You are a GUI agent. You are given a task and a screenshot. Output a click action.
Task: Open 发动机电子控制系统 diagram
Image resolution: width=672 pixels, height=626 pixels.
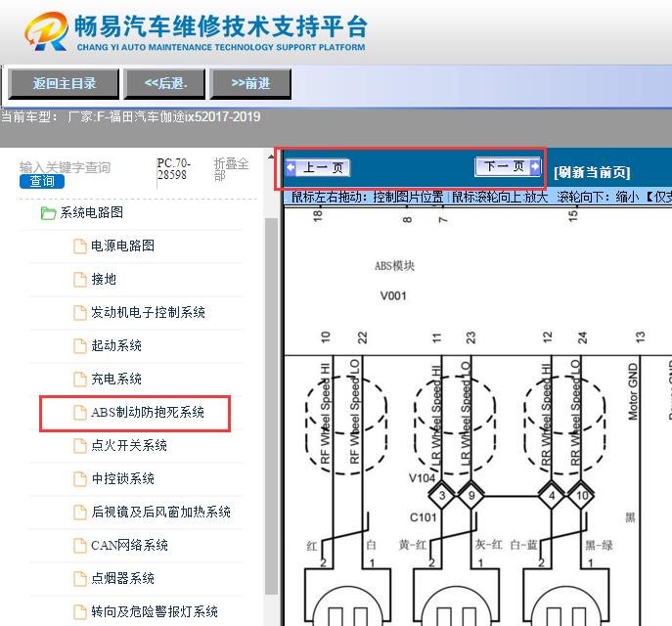coord(148,312)
